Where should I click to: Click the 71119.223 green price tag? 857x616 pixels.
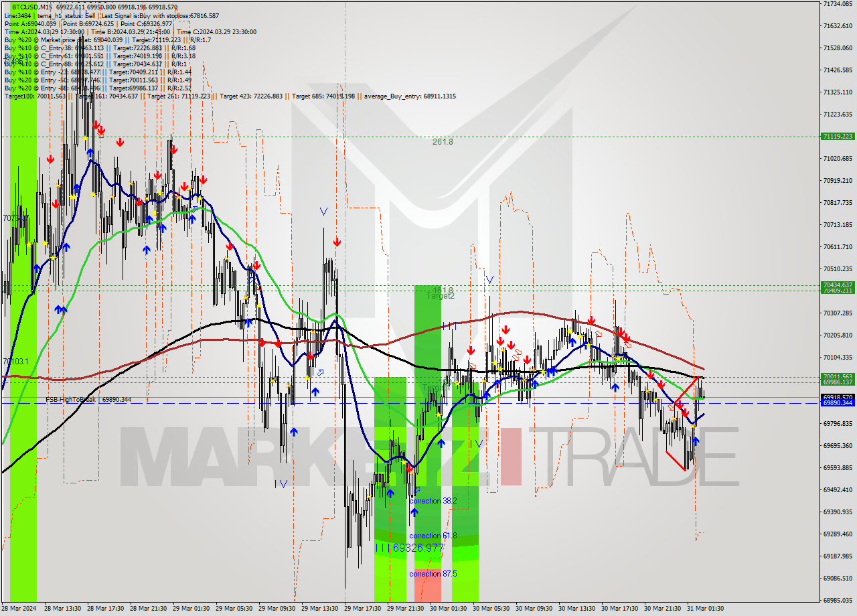pos(838,136)
